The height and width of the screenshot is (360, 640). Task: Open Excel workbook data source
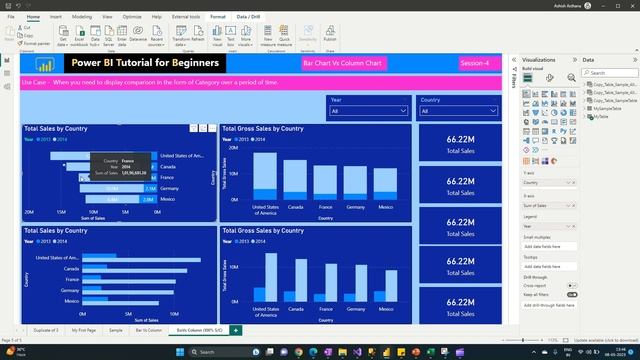click(x=79, y=36)
